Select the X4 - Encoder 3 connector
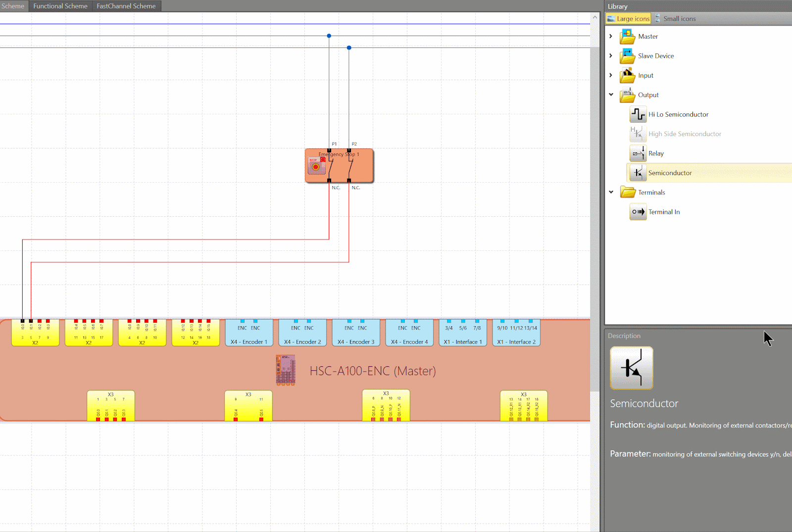The height and width of the screenshot is (532, 792). [x=356, y=333]
